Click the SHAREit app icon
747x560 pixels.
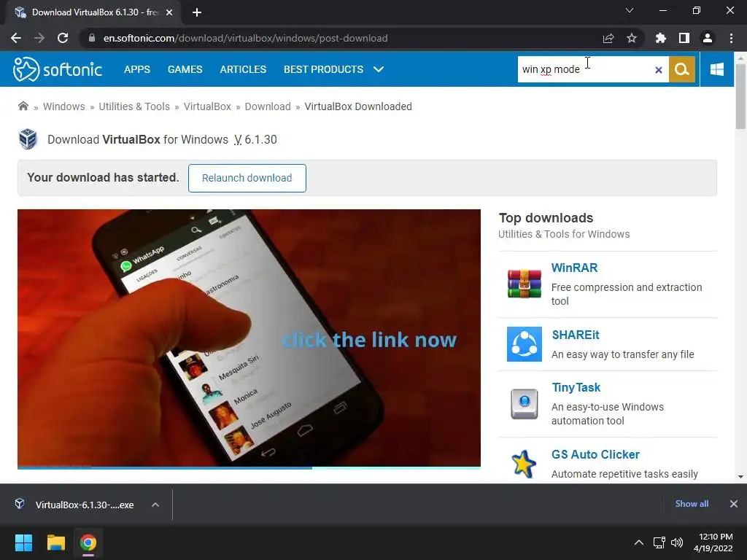click(524, 344)
